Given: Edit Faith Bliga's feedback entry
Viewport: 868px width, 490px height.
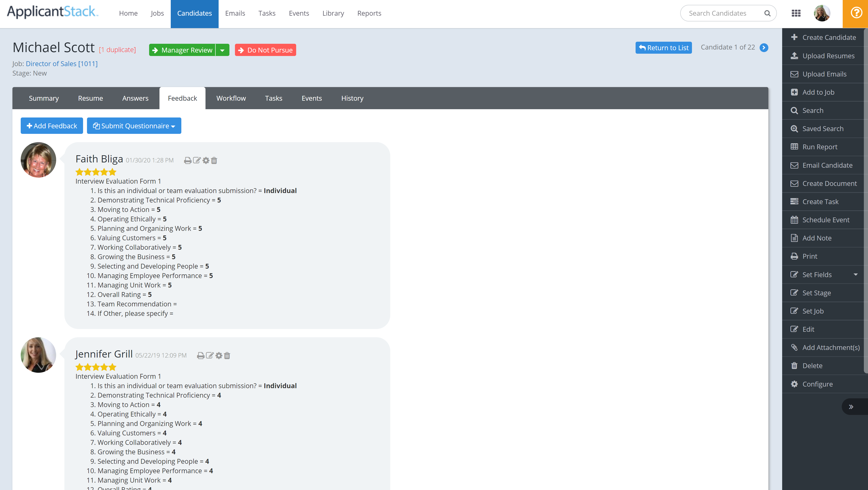Looking at the screenshot, I should tap(197, 161).
